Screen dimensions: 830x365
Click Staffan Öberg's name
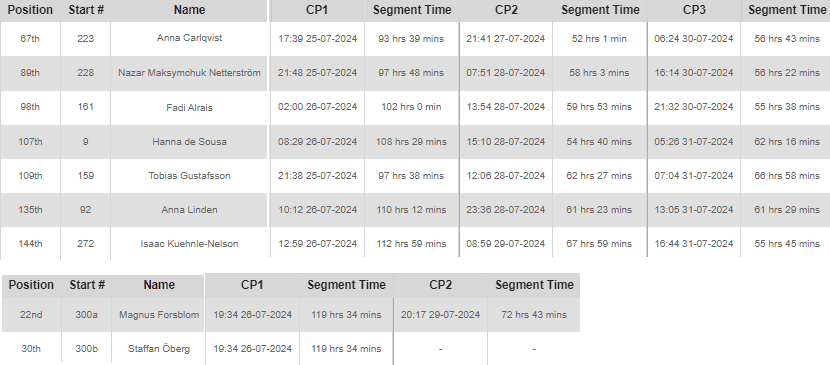[159, 349]
